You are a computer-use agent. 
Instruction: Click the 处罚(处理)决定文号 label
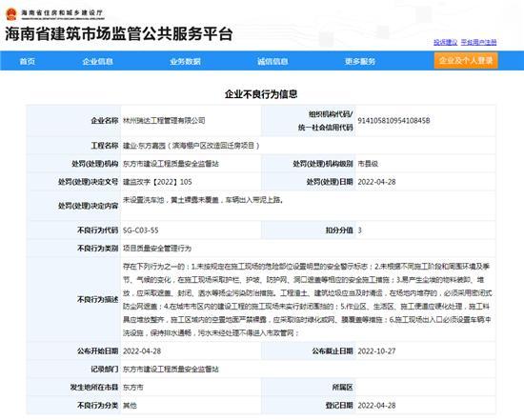(89, 182)
